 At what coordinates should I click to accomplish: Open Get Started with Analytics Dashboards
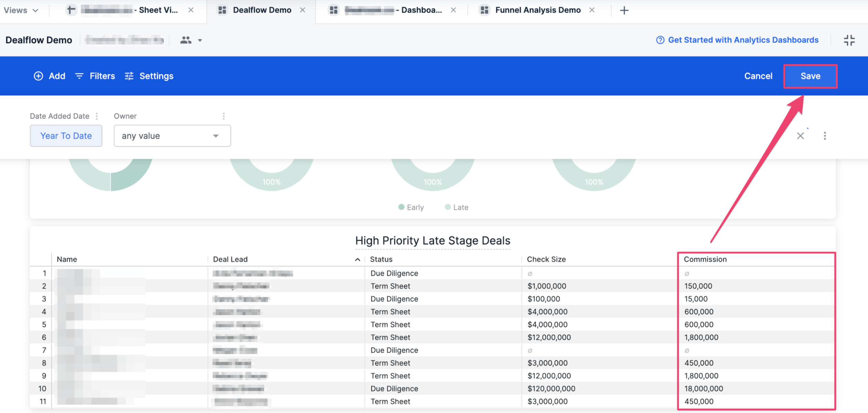743,40
